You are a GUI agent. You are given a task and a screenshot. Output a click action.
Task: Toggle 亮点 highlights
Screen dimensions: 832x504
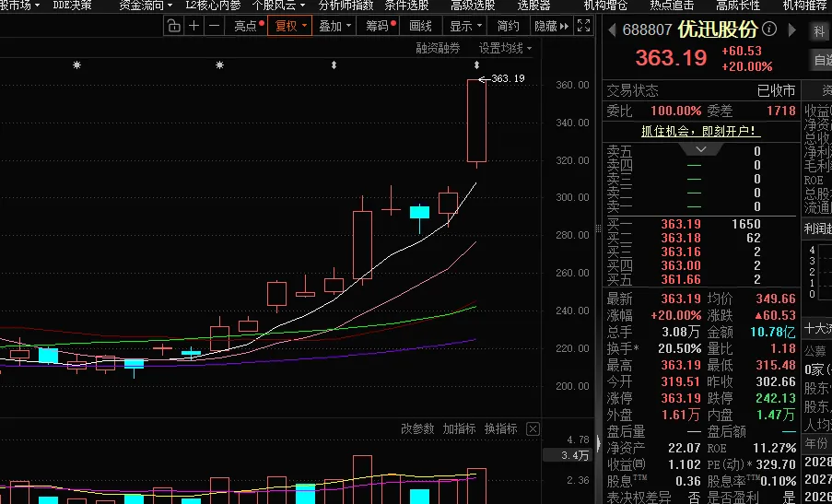tap(249, 26)
